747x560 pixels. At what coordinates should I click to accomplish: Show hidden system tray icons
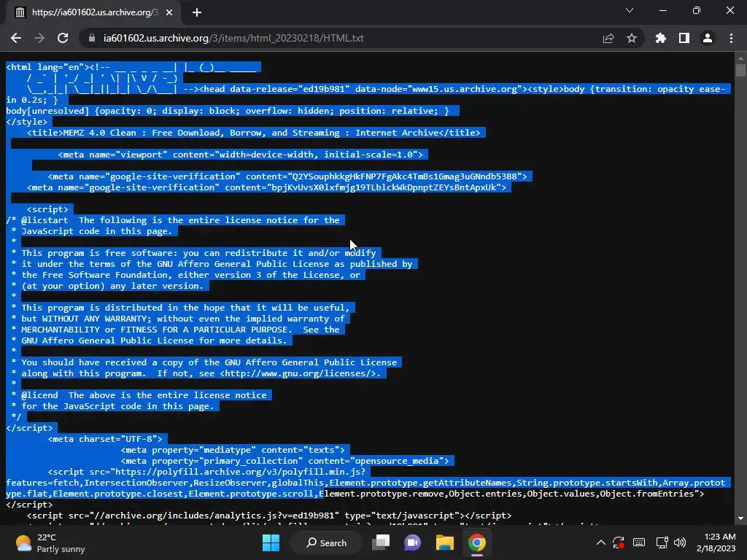coord(601,542)
